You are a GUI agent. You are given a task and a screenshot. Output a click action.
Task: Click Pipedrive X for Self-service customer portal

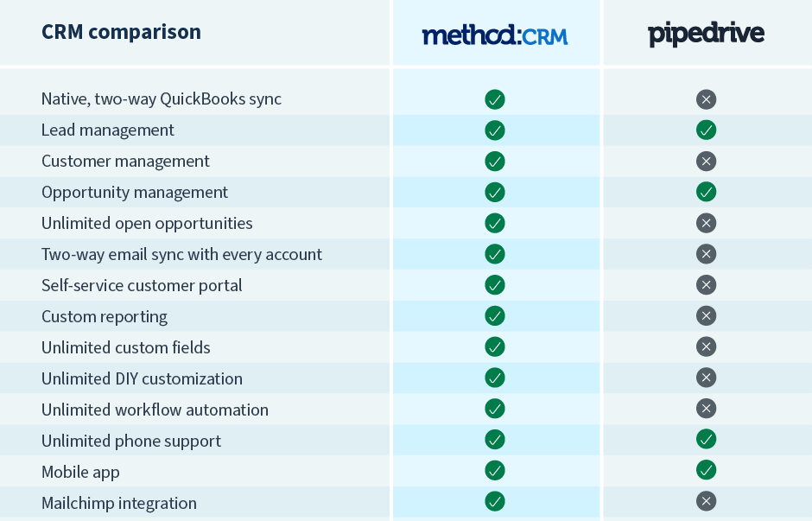(x=706, y=285)
